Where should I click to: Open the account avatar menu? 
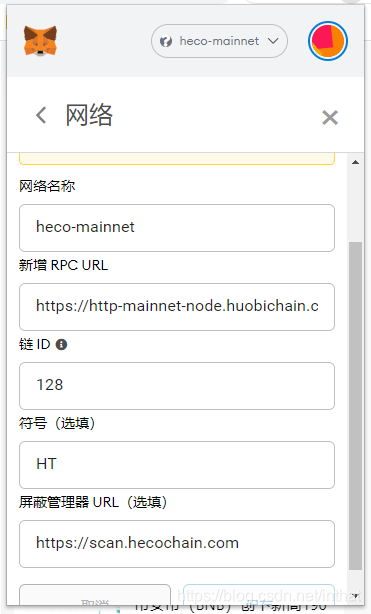328,41
